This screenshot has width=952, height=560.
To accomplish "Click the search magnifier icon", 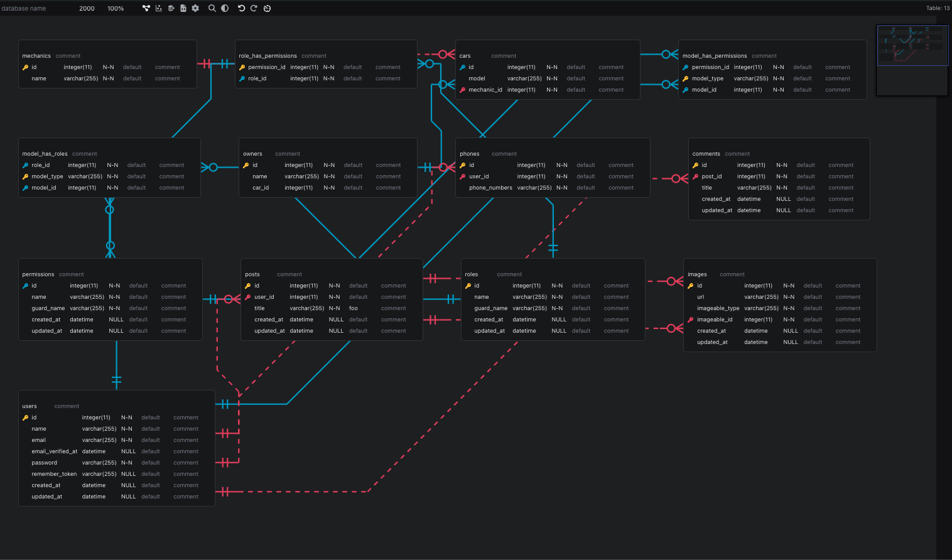I will 212,8.
